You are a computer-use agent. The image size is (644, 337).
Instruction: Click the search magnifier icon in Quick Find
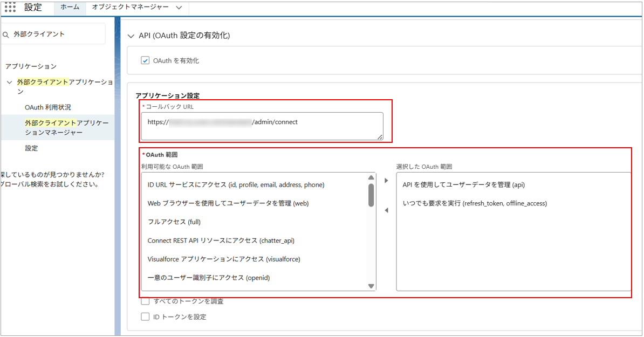[6, 34]
